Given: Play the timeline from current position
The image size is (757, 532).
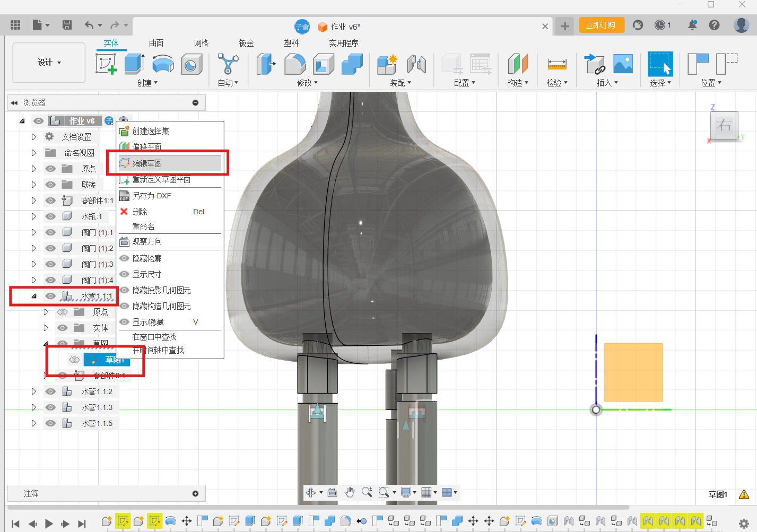Looking at the screenshot, I should click(49, 524).
